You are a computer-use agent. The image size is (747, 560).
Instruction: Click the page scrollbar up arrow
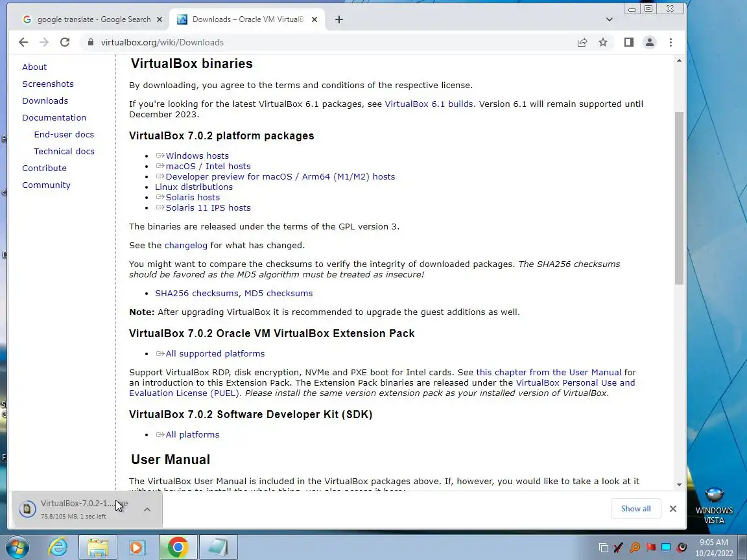[679, 60]
